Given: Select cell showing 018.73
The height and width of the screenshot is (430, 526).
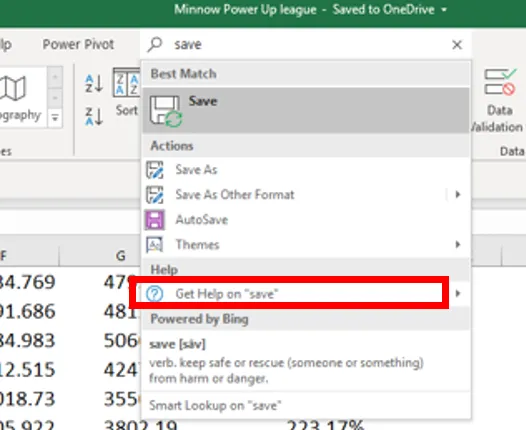Looking at the screenshot, I should (27, 399).
